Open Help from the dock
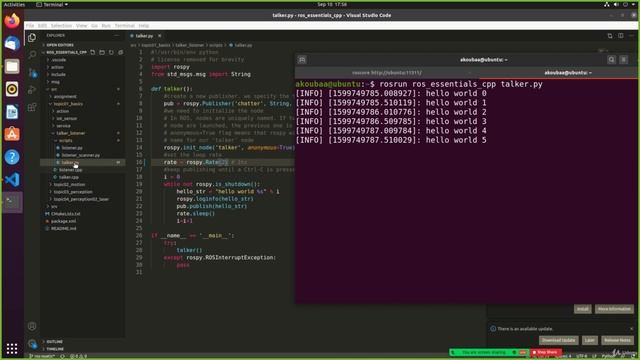Image resolution: width=640 pixels, height=360 pixels. click(x=12, y=157)
